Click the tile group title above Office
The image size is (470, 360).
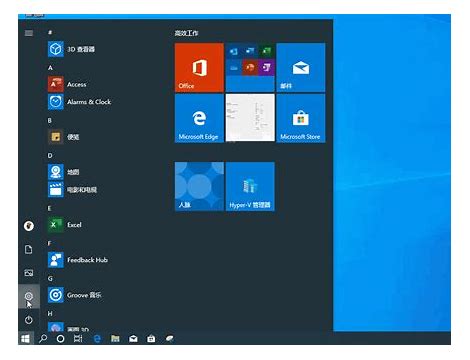click(x=187, y=33)
